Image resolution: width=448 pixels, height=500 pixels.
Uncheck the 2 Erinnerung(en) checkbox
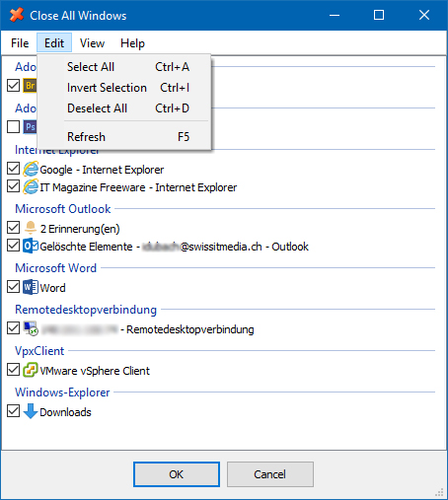[13, 228]
